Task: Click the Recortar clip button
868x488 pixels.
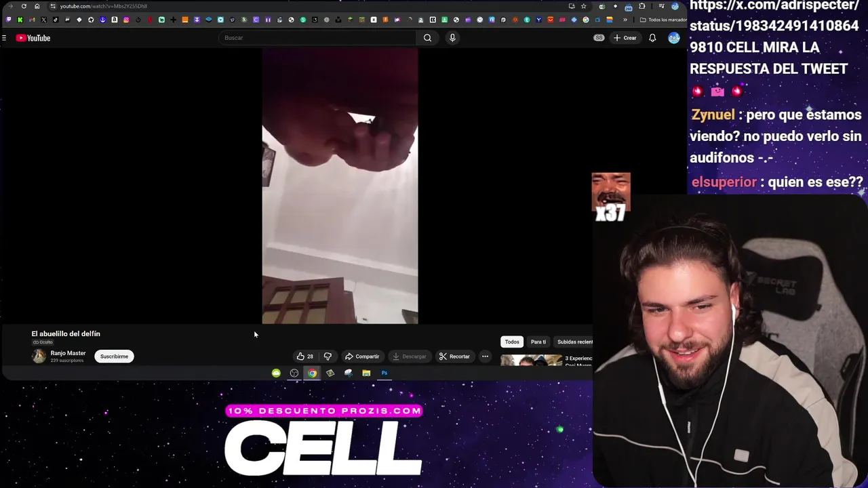Action: tap(454, 357)
